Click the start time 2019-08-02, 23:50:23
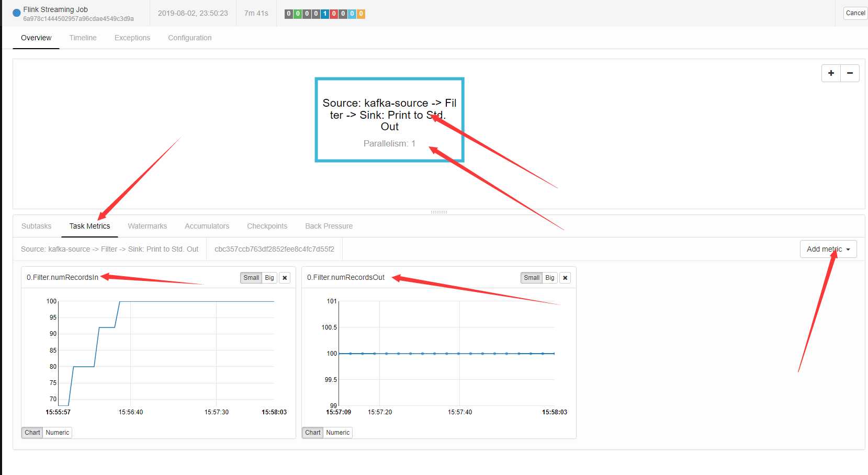The width and height of the screenshot is (868, 475). (193, 13)
